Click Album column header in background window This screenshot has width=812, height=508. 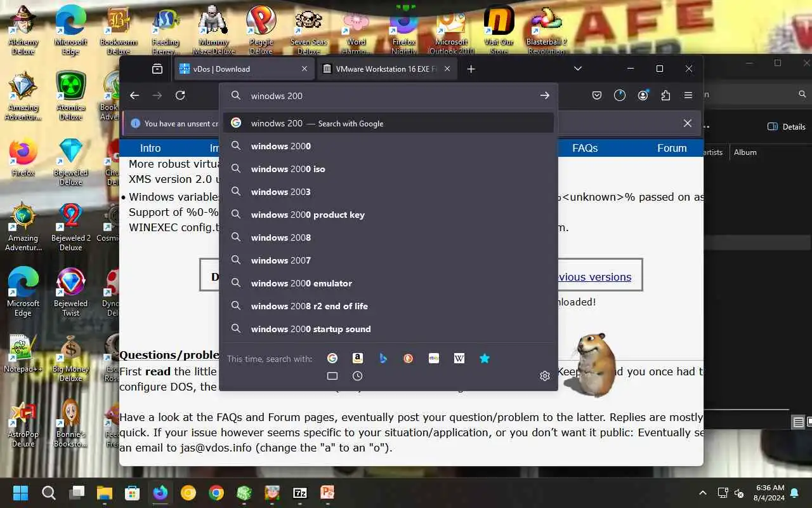(x=745, y=152)
